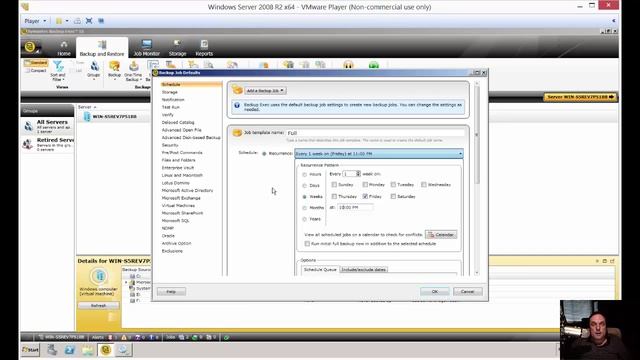Select Test Run in the dialog sidebar
This screenshot has width=640, height=360.
[171, 107]
